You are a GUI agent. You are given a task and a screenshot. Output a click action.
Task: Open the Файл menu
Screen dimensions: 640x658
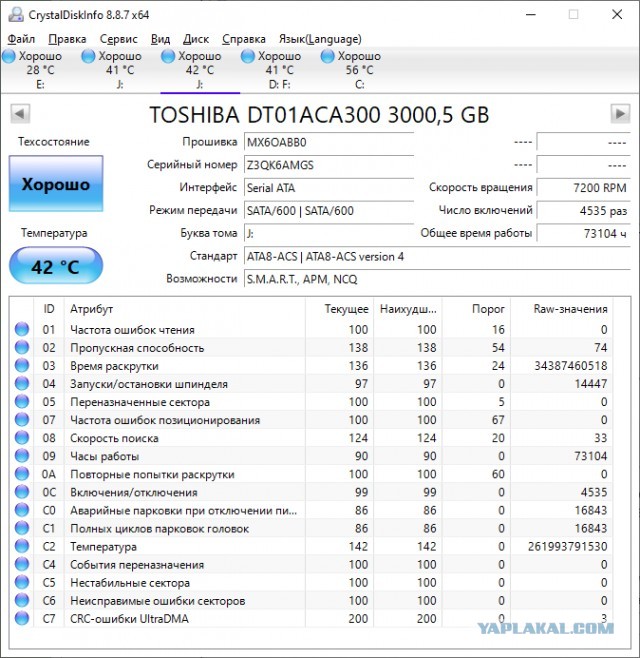point(21,39)
